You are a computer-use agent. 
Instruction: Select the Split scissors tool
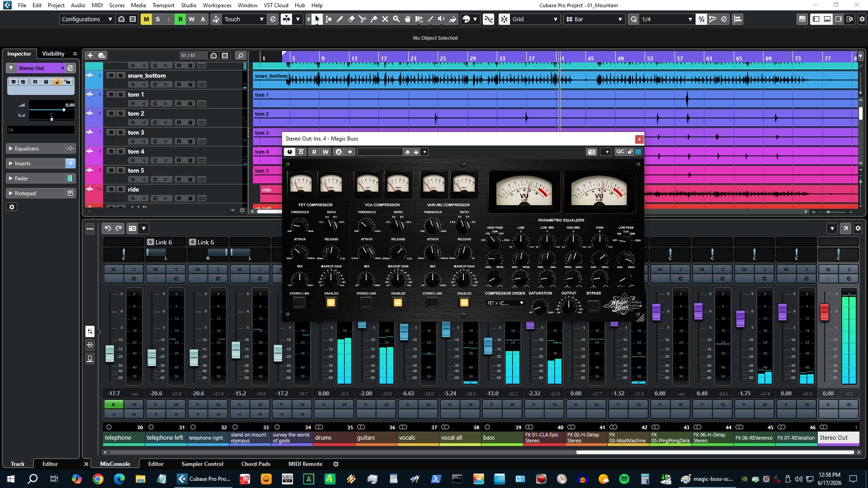[363, 19]
